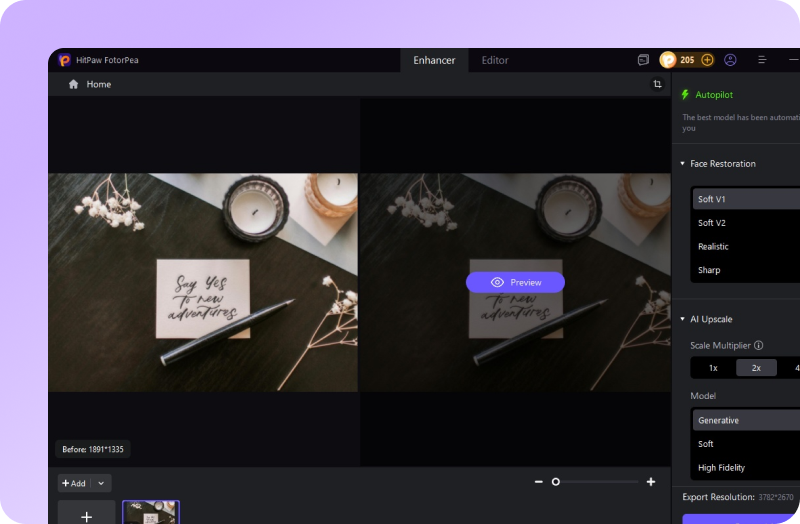
Task: Click the Scale Multiplier info icon
Action: (759, 345)
